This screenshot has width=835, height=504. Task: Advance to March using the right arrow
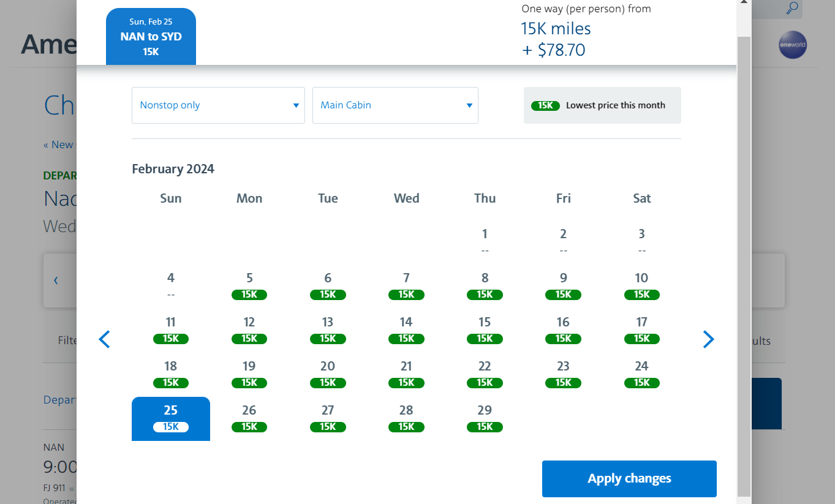(708, 339)
